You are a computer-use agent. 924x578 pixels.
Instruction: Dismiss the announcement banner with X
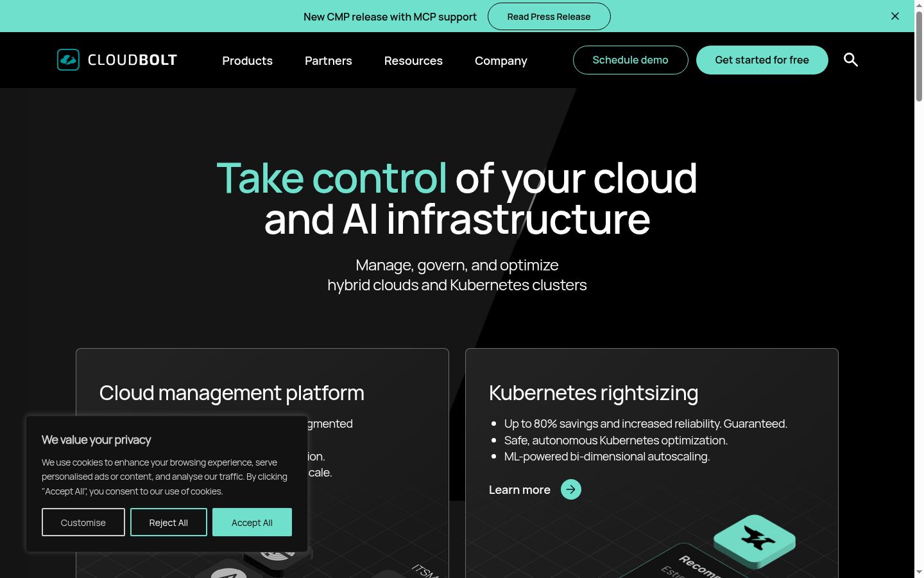coord(895,16)
